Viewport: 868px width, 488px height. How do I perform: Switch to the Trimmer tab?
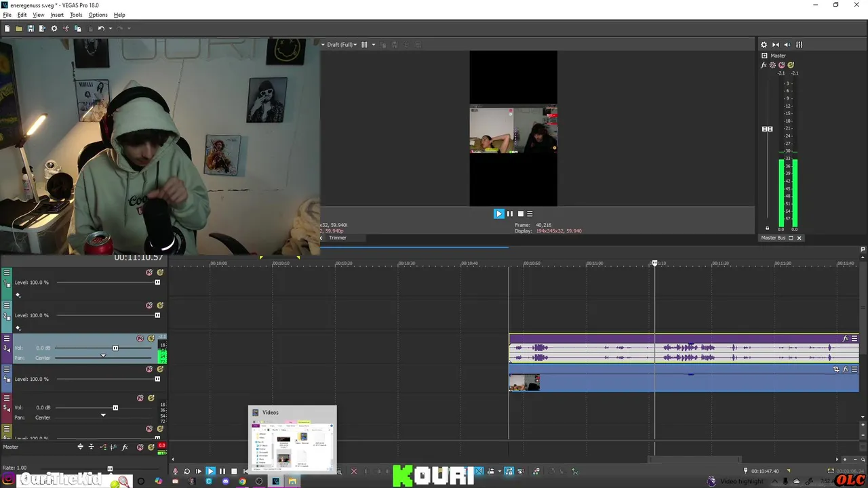(338, 238)
